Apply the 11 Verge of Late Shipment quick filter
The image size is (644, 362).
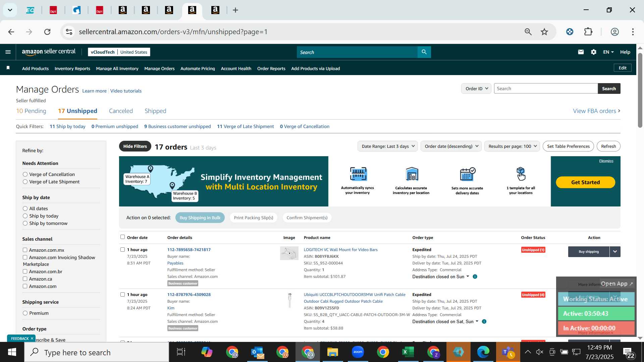tap(246, 126)
